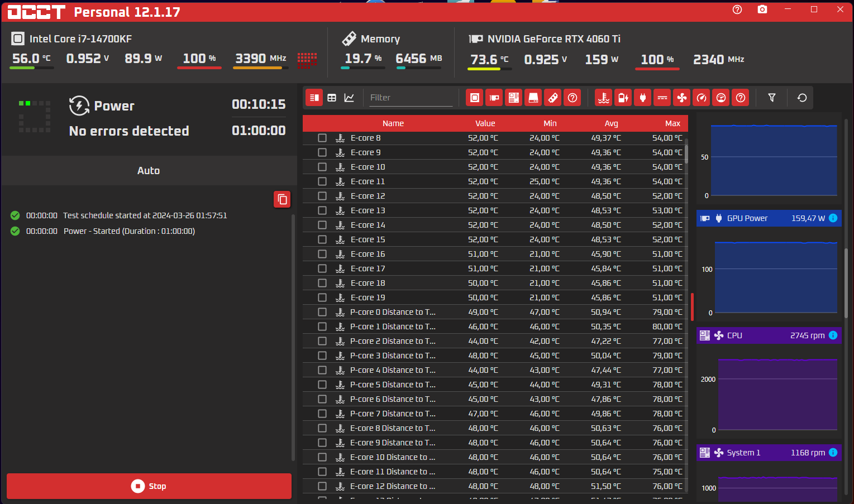The width and height of the screenshot is (854, 504).
Task: Toggle the voltage sensor type filter
Action: [x=662, y=98]
